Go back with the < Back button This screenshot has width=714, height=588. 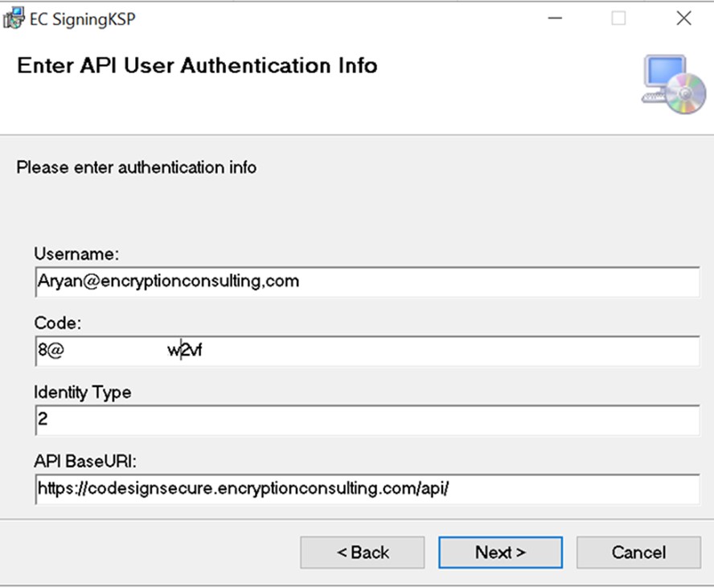(363, 552)
